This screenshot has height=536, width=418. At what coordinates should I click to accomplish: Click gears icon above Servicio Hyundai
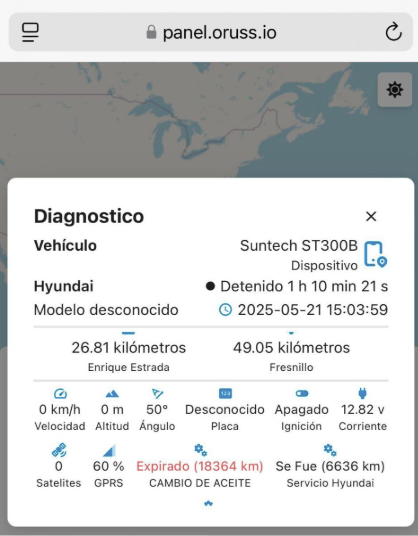pyautogui.click(x=330, y=450)
